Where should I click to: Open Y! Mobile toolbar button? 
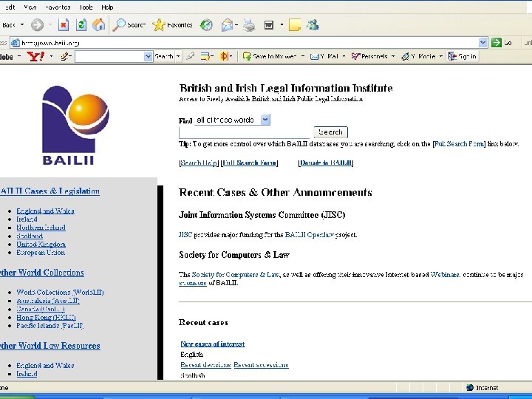tap(418, 56)
